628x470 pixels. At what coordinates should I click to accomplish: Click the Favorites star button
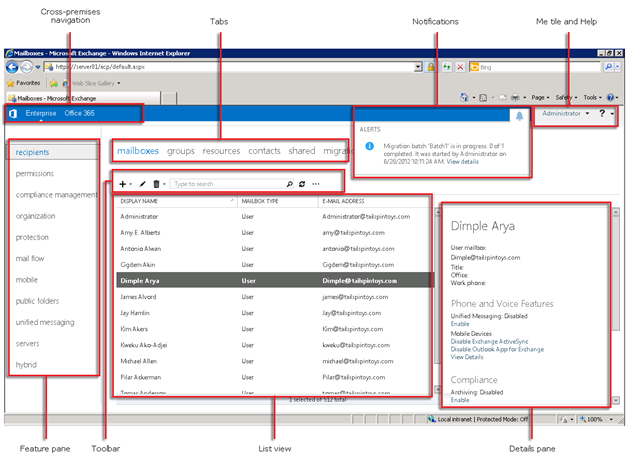click(x=24, y=83)
